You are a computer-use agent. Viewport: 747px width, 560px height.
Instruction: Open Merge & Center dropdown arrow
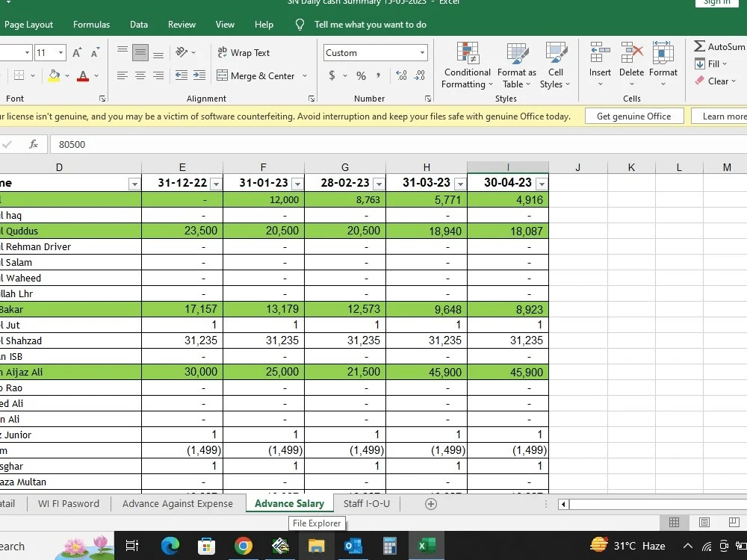305,75
